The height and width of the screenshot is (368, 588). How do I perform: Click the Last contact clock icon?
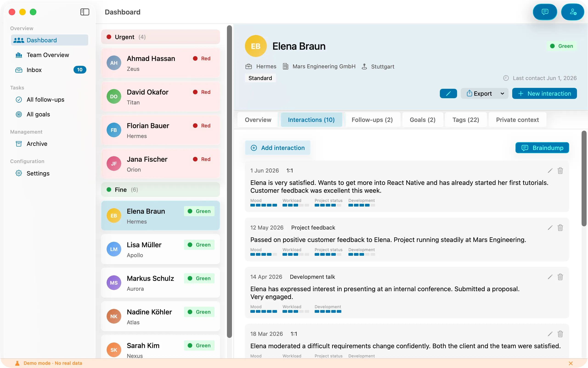tap(506, 78)
